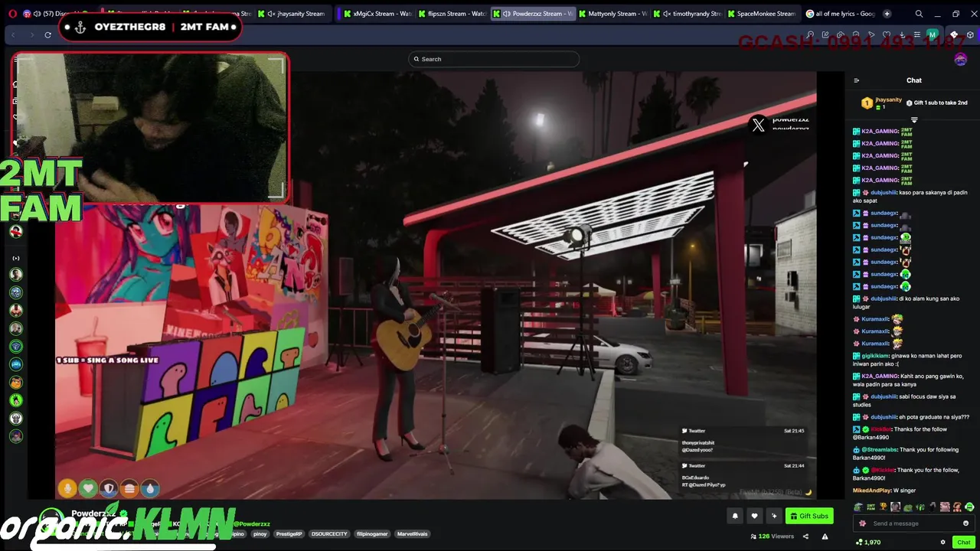Viewport: 980px width, 551px height.
Task: Click the @Streamlabs username in chat
Action: pyautogui.click(x=878, y=450)
